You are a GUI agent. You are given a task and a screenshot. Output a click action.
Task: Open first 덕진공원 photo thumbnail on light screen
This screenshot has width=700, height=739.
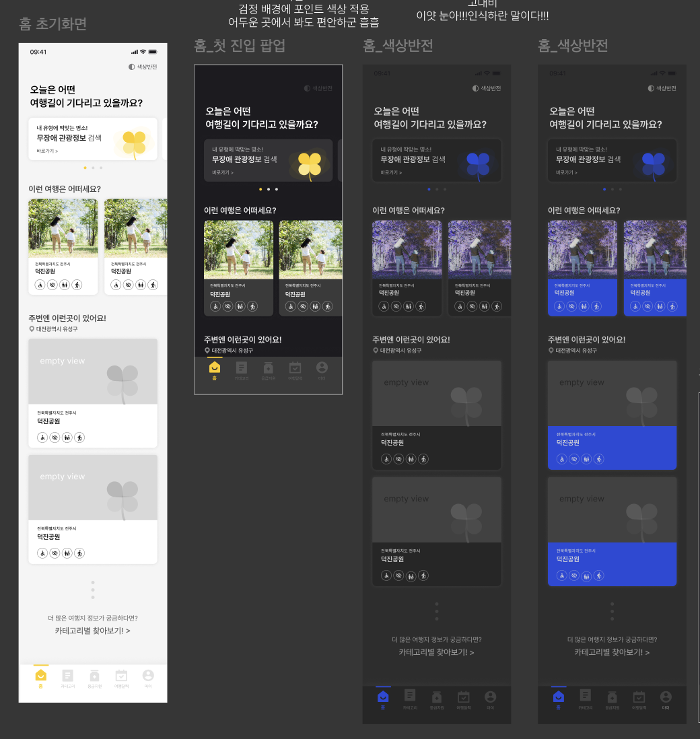click(x=63, y=228)
